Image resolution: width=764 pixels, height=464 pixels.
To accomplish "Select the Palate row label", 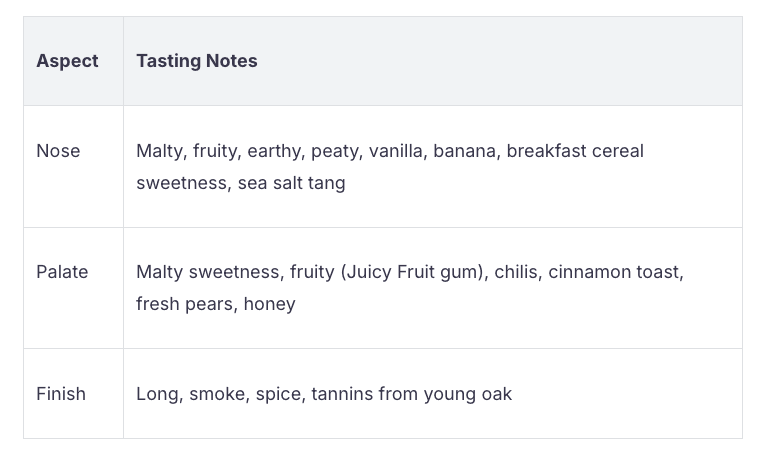I will tap(62, 272).
